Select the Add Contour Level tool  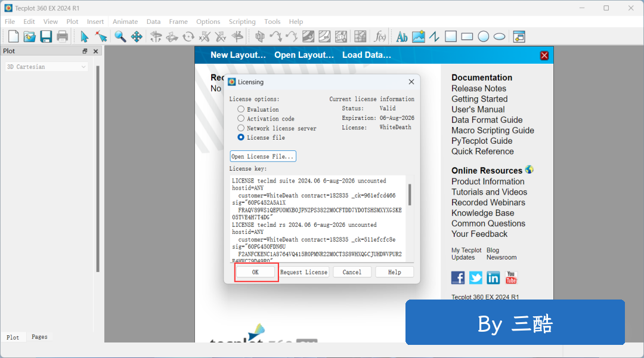308,36
